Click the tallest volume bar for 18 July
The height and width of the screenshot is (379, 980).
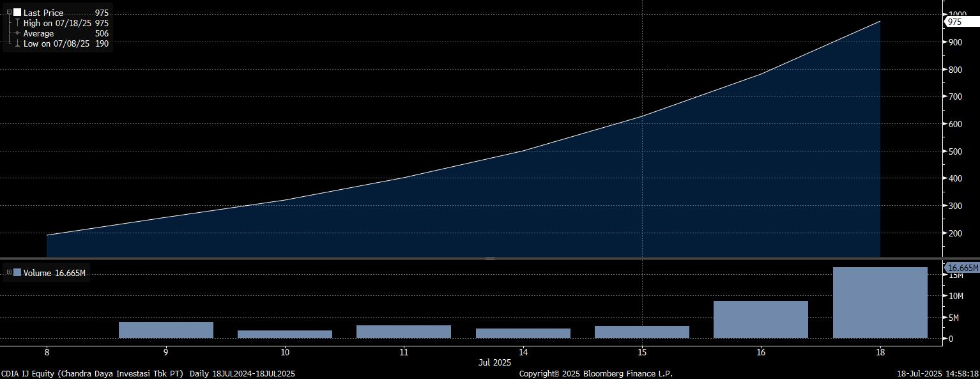880,303
